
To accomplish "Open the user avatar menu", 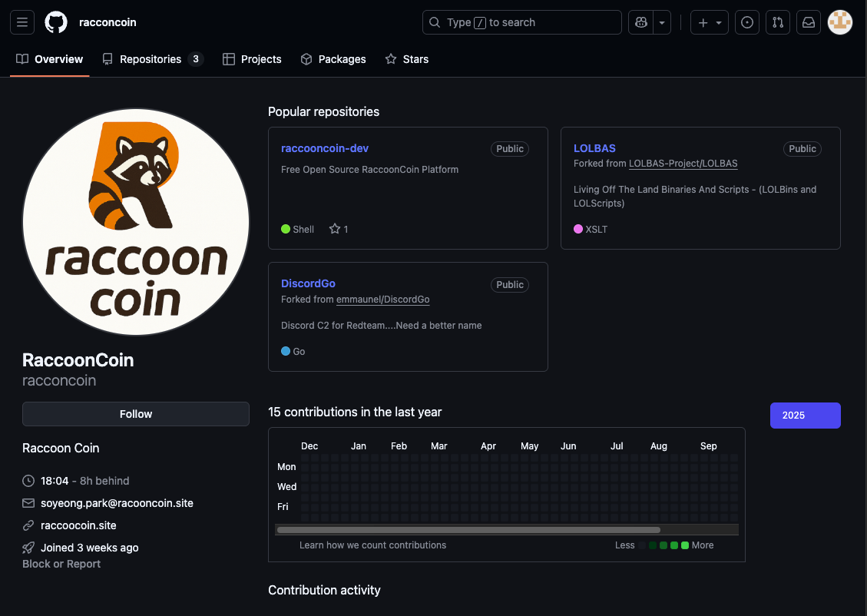I will pyautogui.click(x=839, y=23).
